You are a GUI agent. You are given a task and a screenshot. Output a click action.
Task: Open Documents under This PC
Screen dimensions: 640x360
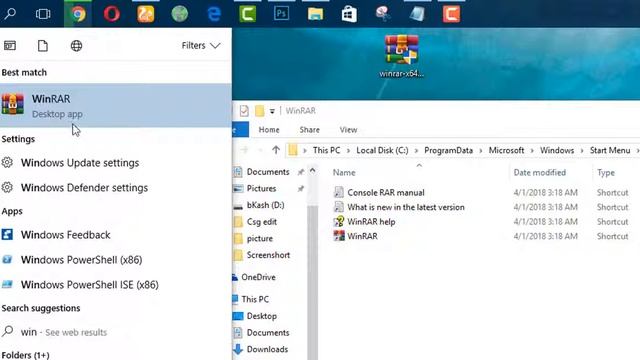tap(268, 333)
